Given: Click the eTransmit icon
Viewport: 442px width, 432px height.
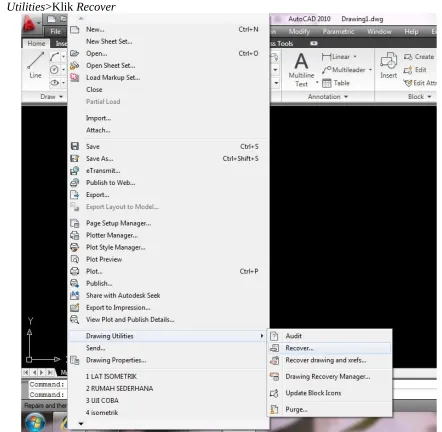Looking at the screenshot, I should (75, 171).
